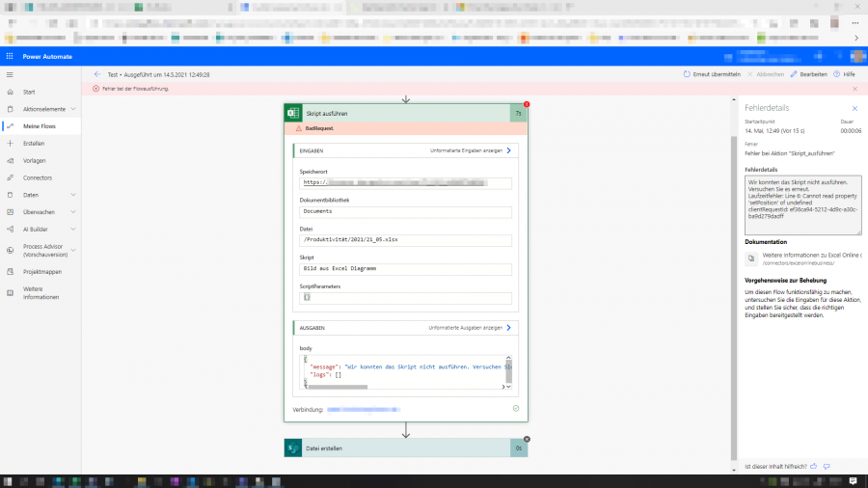
Task: Click the thumbs up feedback icon
Action: click(814, 467)
